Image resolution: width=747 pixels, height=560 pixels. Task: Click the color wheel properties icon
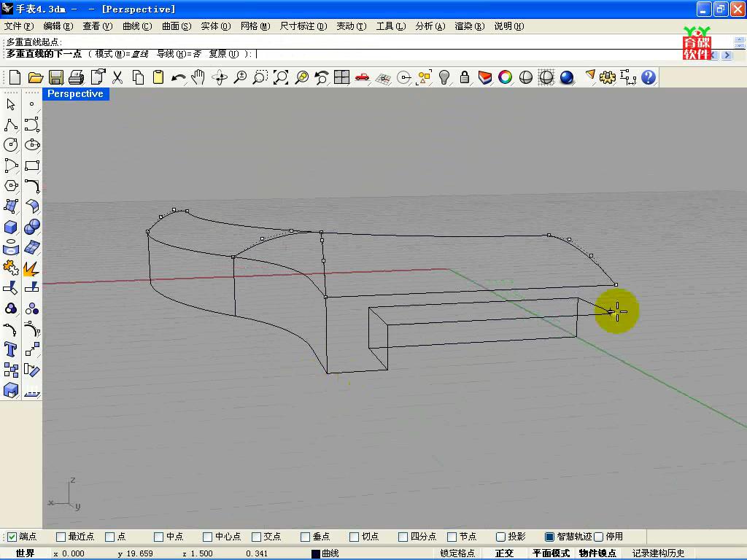(x=505, y=77)
